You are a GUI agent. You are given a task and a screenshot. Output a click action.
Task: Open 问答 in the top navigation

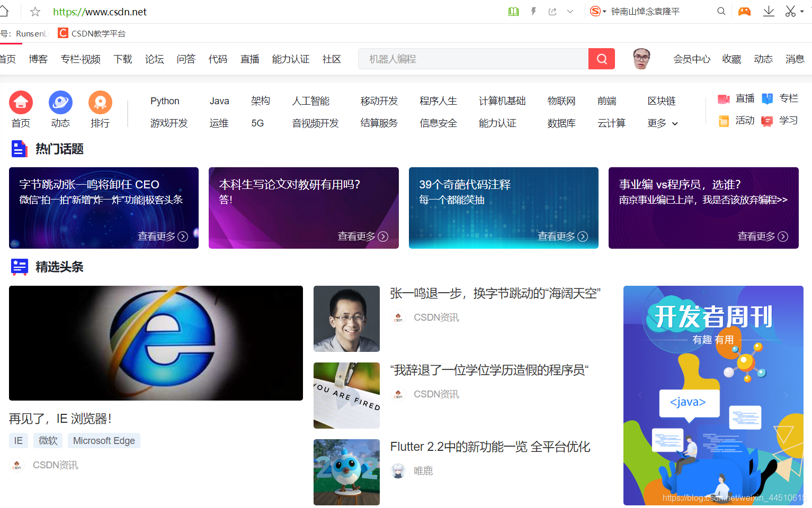click(186, 59)
